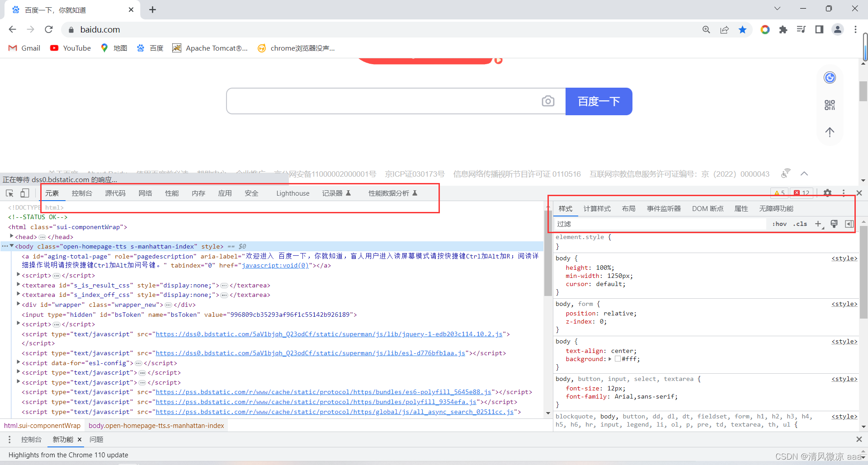Toggle the .cls element classes panel
The image size is (868, 465).
click(x=800, y=224)
